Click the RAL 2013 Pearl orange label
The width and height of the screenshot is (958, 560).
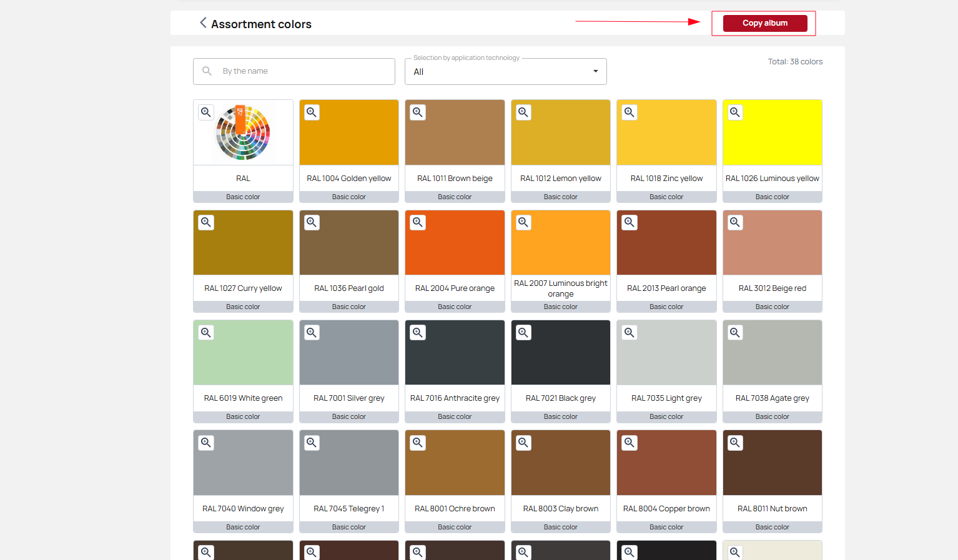click(666, 288)
